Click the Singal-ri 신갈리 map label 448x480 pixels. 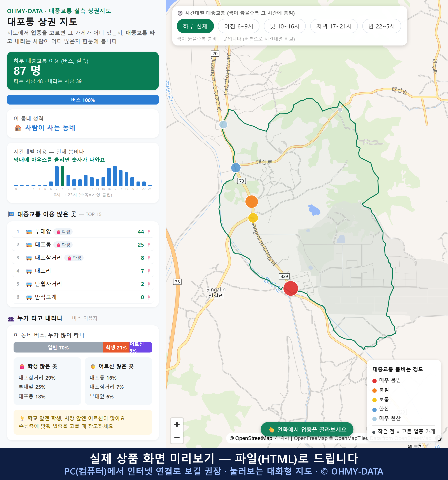216,292
